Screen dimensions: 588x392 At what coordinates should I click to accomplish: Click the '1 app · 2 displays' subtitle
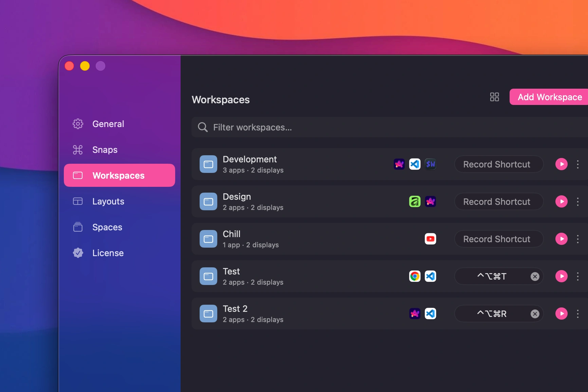point(251,245)
